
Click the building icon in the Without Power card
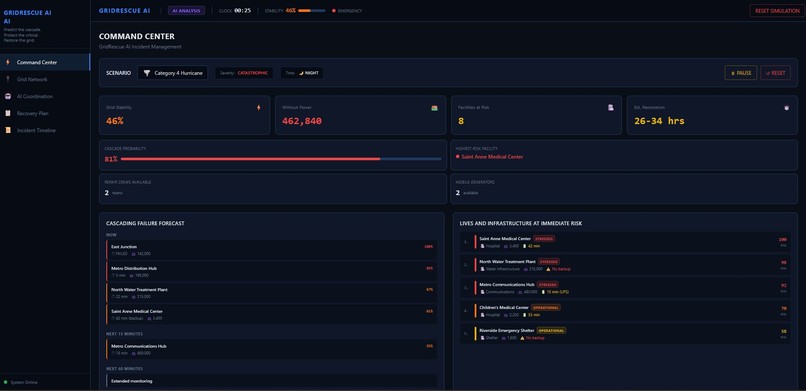pos(434,107)
